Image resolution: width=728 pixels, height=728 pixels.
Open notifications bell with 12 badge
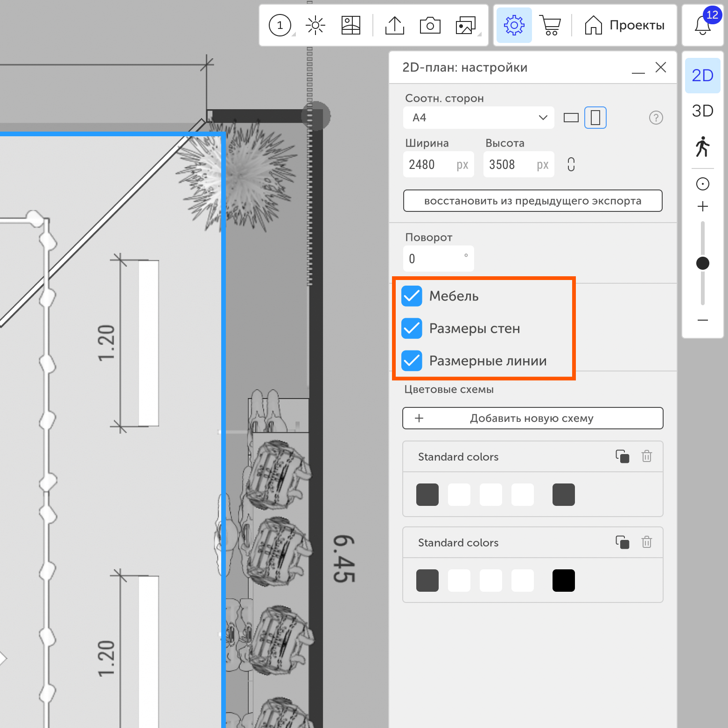(703, 25)
